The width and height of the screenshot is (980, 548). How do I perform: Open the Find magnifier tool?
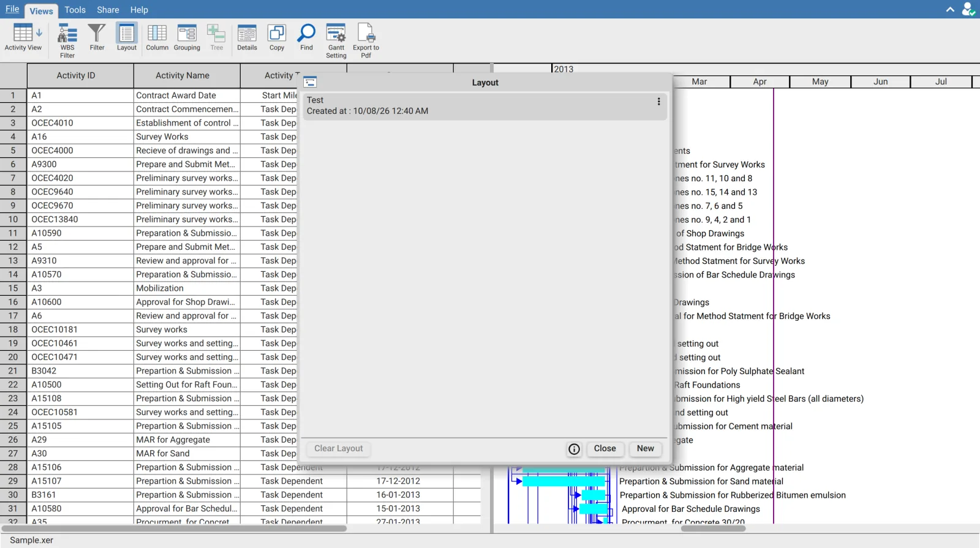306,37
